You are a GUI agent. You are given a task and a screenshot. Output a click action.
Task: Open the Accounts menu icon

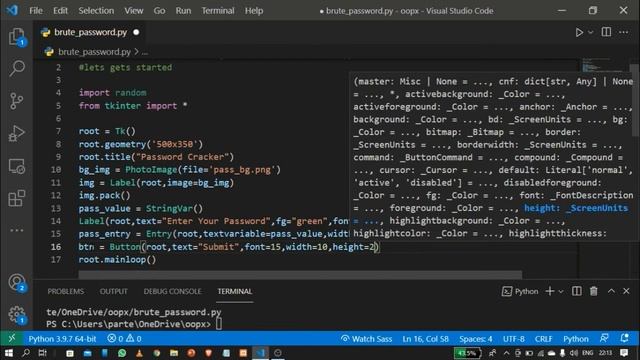[x=17, y=282]
